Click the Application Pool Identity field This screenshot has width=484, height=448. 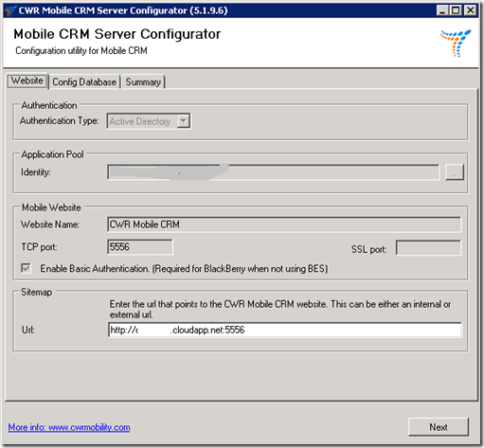(273, 172)
